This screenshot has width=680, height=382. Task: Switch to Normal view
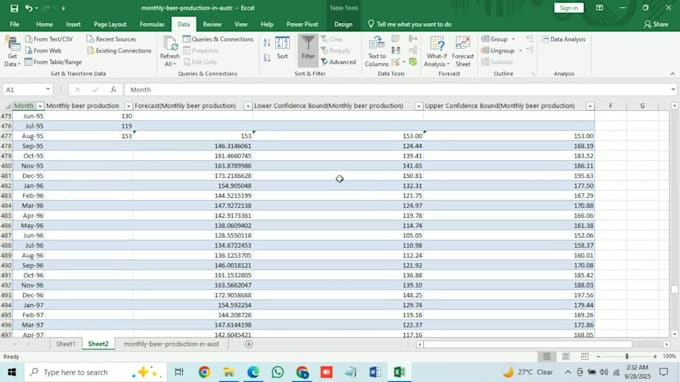pyautogui.click(x=546, y=356)
